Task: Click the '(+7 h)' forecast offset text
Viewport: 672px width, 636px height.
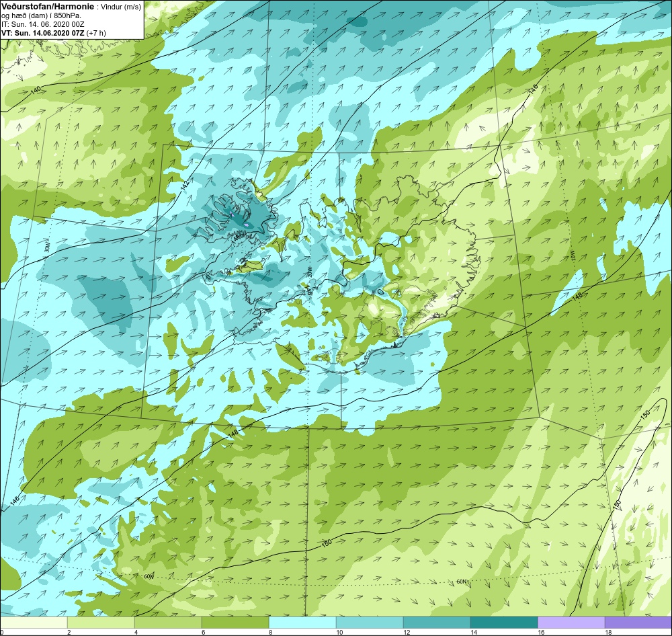Action: (96, 33)
